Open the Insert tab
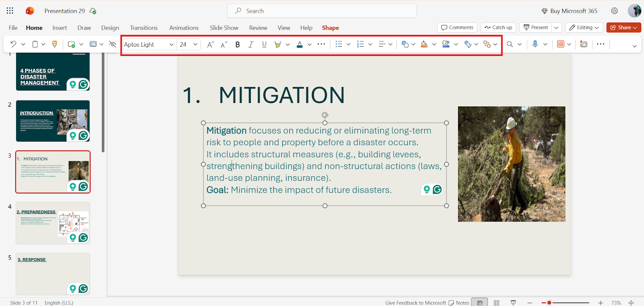The width and height of the screenshot is (644, 306). [60, 28]
